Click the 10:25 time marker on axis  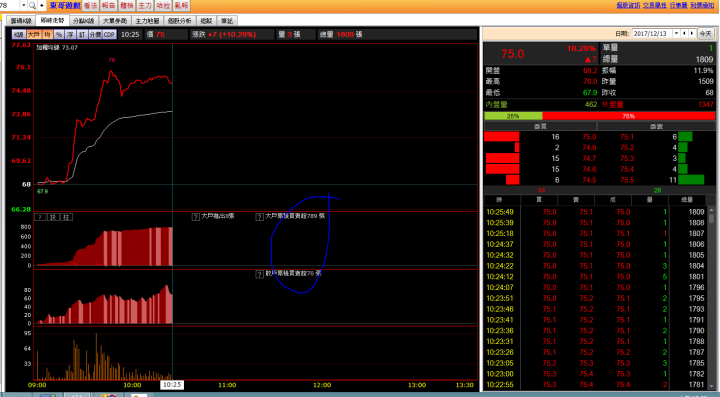click(172, 385)
